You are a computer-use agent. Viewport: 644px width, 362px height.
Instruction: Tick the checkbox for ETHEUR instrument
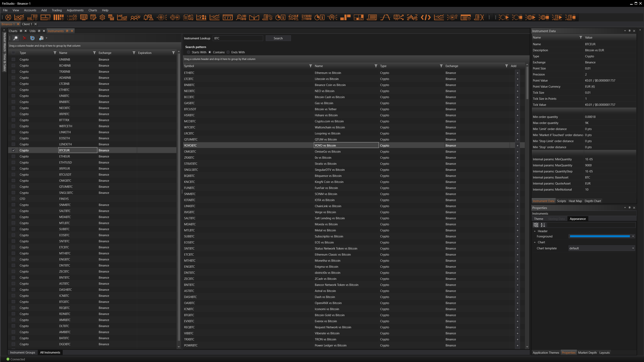coord(14,156)
